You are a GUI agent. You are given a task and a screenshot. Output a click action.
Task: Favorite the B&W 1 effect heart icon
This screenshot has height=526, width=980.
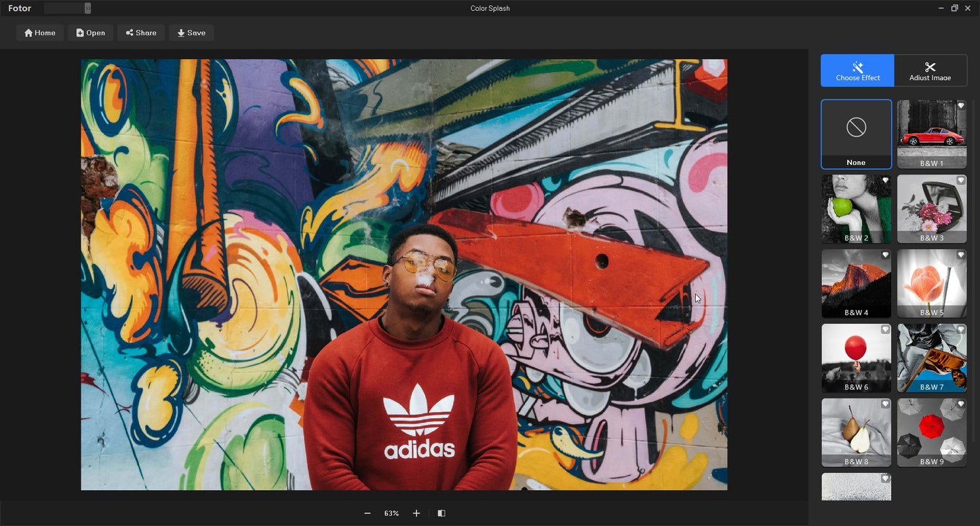(960, 106)
